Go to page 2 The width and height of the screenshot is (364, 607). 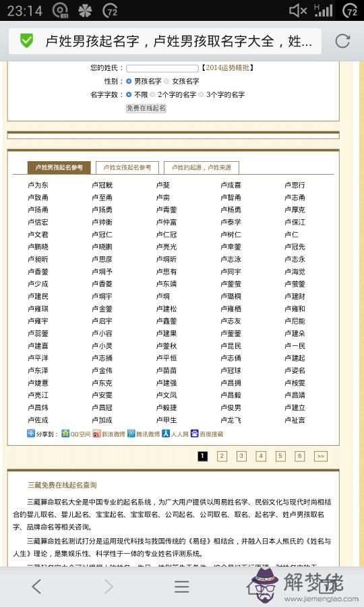[222, 456]
